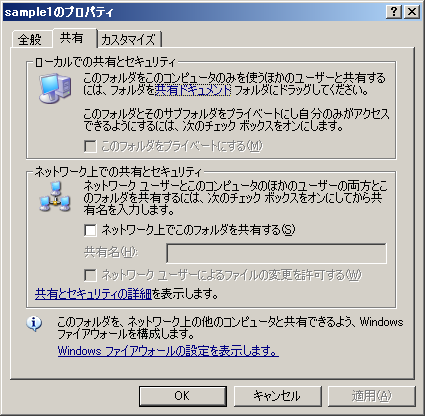Click the OK button

click(x=183, y=396)
